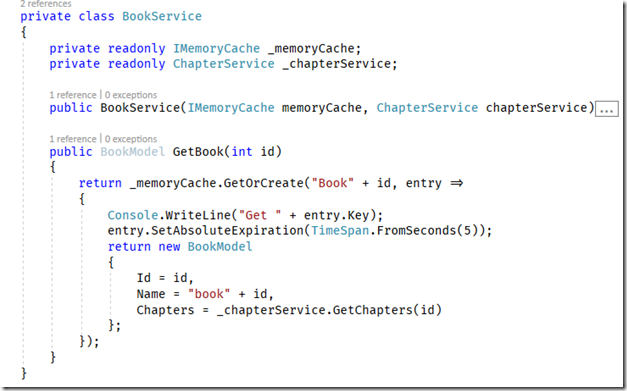Screen dimensions: 627x391
Task: Open '0 exceptions' CodeLens above BookService constructor
Action: click(x=131, y=95)
